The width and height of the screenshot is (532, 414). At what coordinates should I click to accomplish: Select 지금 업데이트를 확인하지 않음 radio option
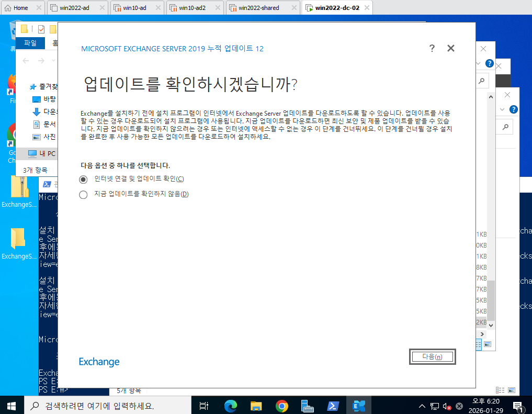pos(83,195)
